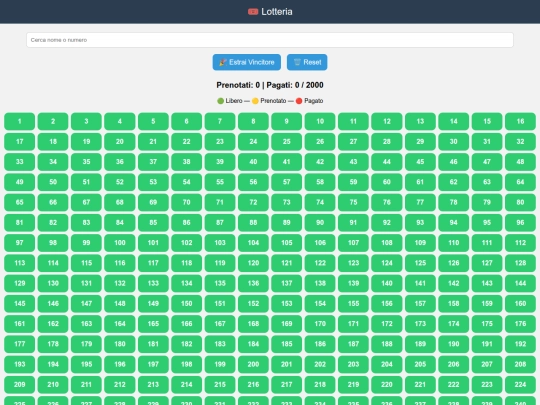Click the red Pagato legend dot
Screen dimensions: 540x405
[299, 101]
